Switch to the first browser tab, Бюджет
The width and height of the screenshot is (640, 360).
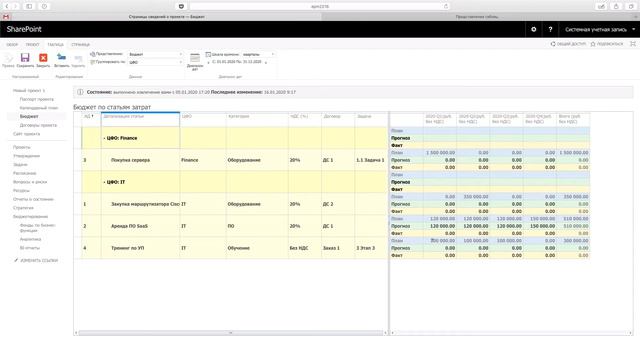167,17
